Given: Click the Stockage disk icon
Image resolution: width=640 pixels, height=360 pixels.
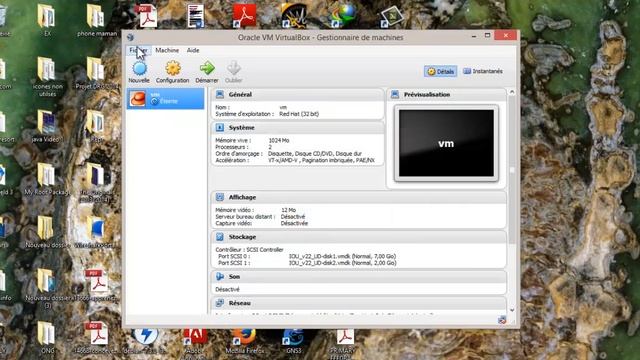Looking at the screenshot, I should pos(220,237).
